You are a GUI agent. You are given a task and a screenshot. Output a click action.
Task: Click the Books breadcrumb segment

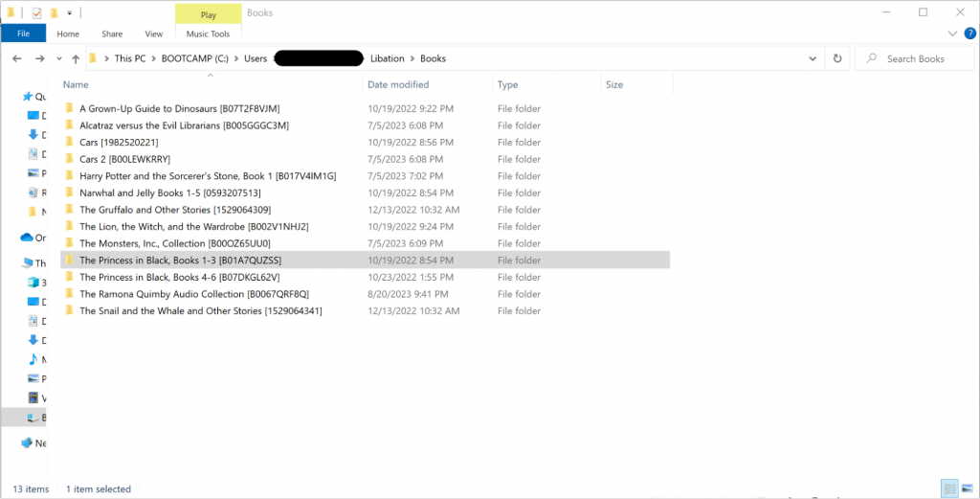point(433,58)
